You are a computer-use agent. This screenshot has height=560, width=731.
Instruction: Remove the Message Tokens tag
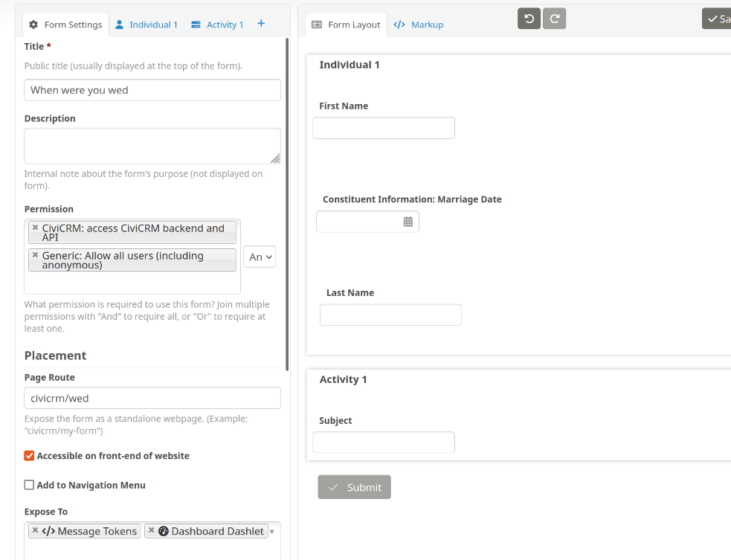pyautogui.click(x=35, y=530)
